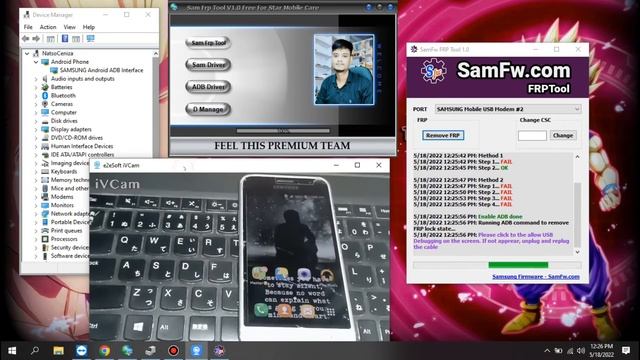Show hidden tray icons chevron

[547, 351]
